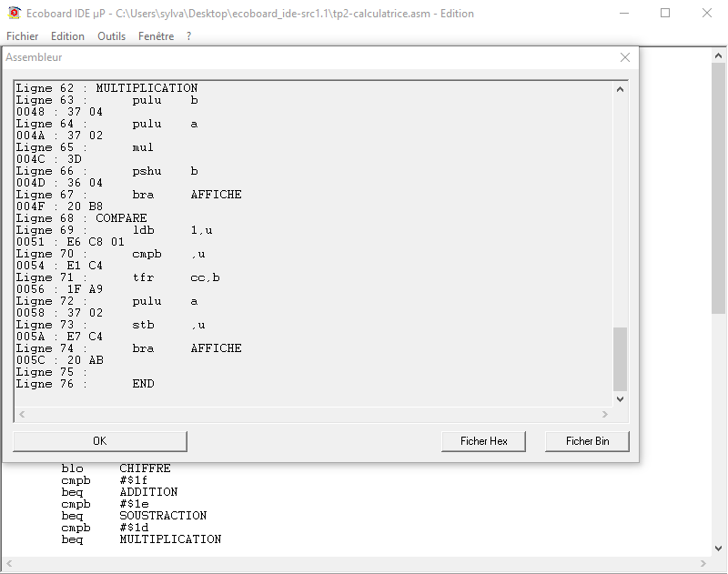Image resolution: width=728 pixels, height=574 pixels.
Task: Click the editor vertical scrollbar thumb
Action: click(718, 188)
